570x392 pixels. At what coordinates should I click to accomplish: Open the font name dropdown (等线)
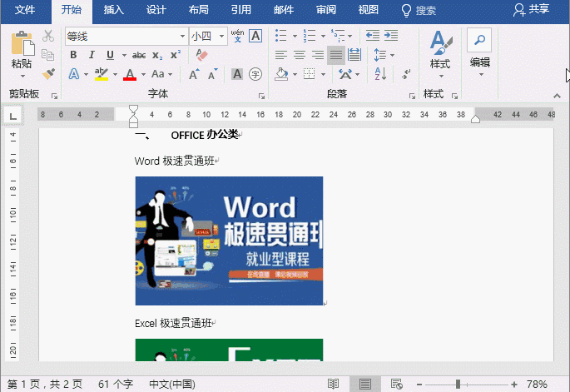(x=182, y=37)
